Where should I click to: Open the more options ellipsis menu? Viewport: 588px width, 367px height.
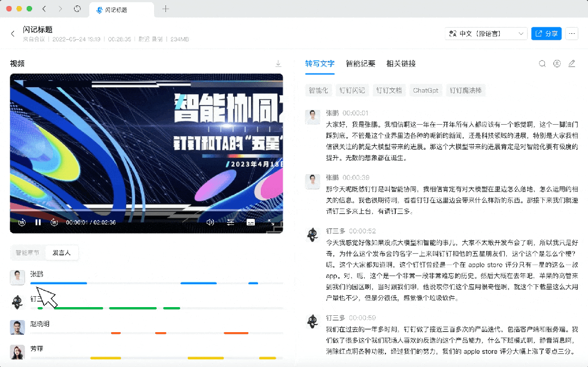tap(572, 34)
